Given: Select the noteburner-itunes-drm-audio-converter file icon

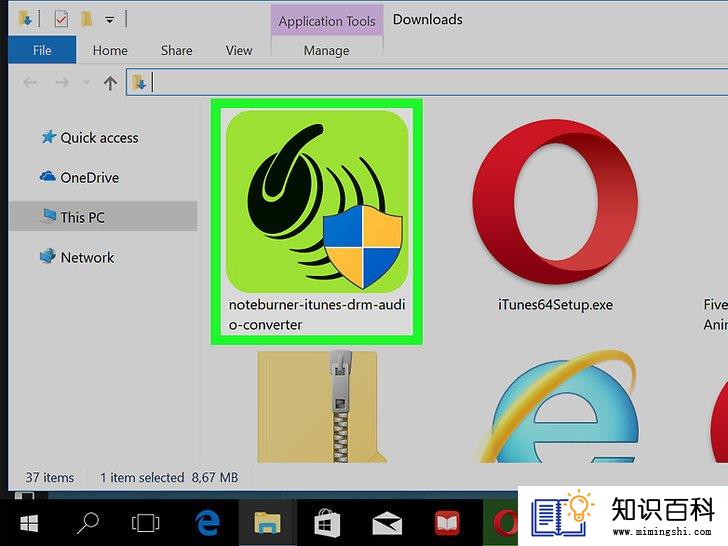Looking at the screenshot, I should point(317,202).
